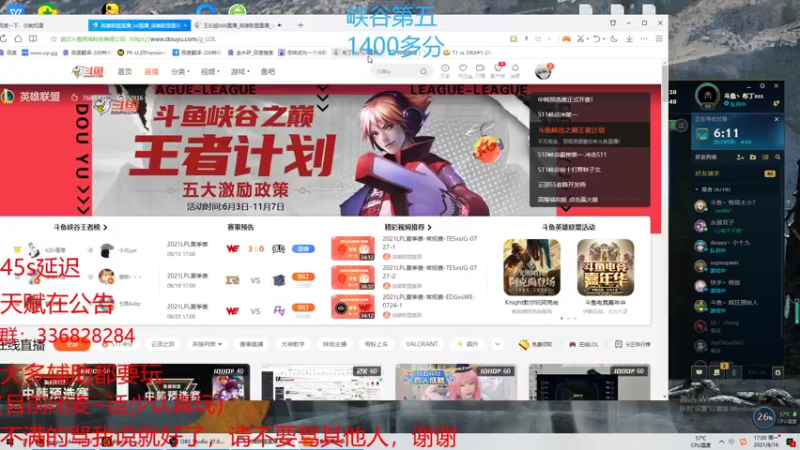Viewport: 800px width, 450px height.
Task: Select the 直播 live menu item
Action: pyautogui.click(x=152, y=72)
